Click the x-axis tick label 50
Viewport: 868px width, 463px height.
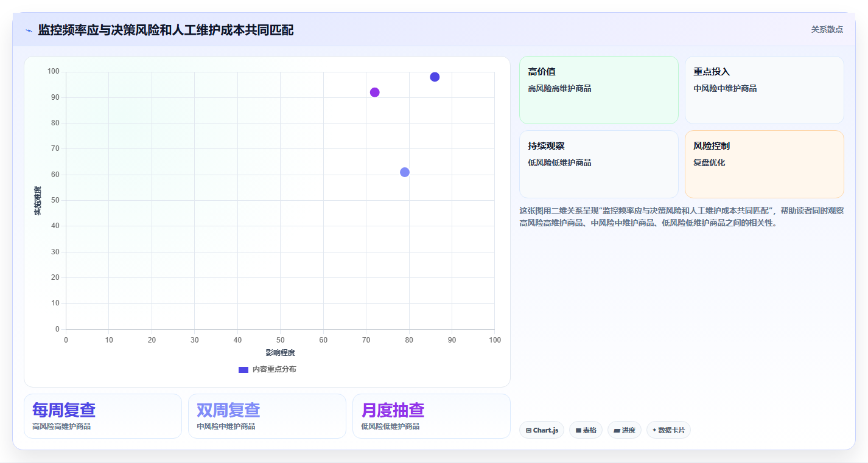tap(280, 340)
